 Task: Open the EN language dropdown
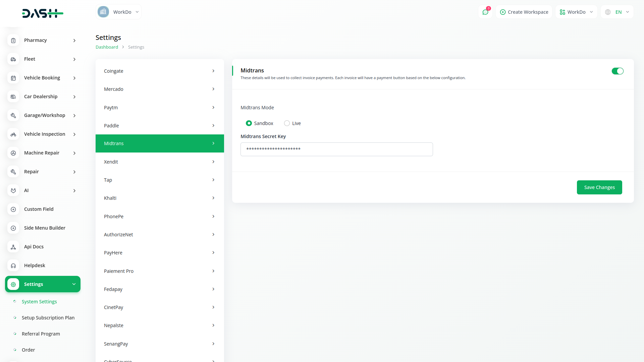click(618, 12)
